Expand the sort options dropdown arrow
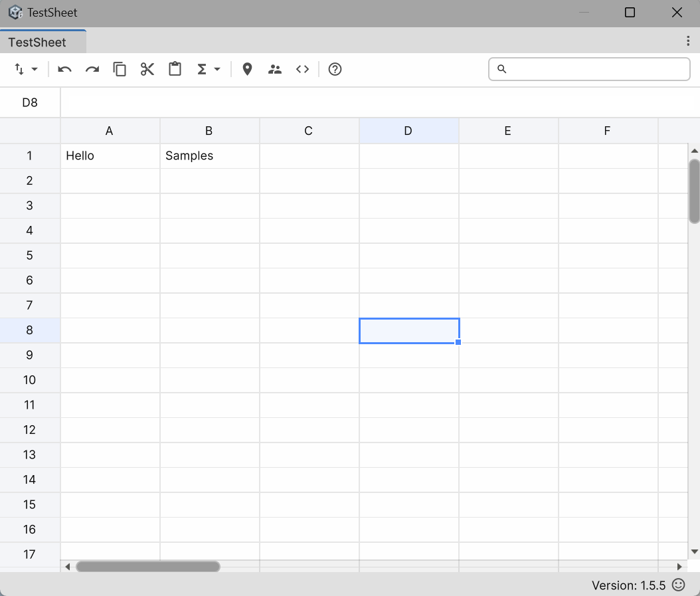This screenshot has width=700, height=596. [x=35, y=69]
